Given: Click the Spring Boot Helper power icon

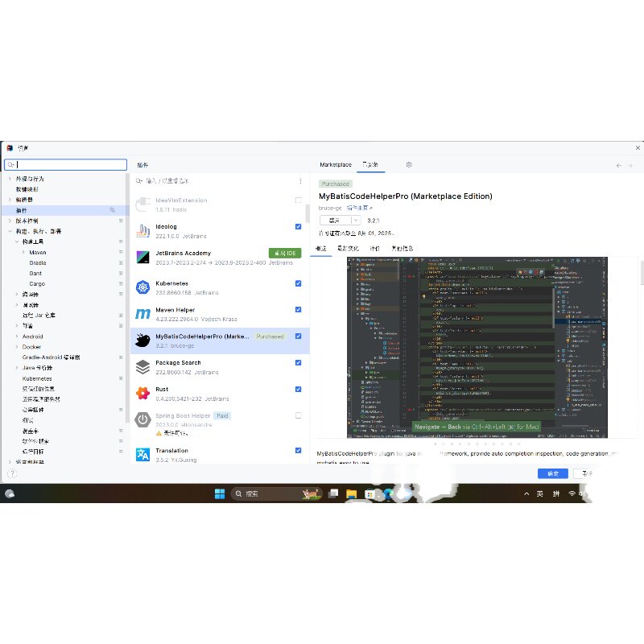Looking at the screenshot, I should (x=142, y=419).
